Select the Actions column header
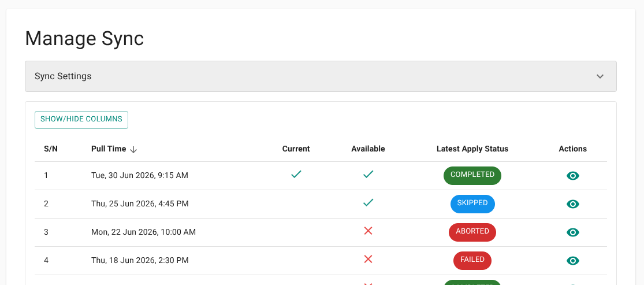Image resolution: width=644 pixels, height=285 pixels. 572,149
